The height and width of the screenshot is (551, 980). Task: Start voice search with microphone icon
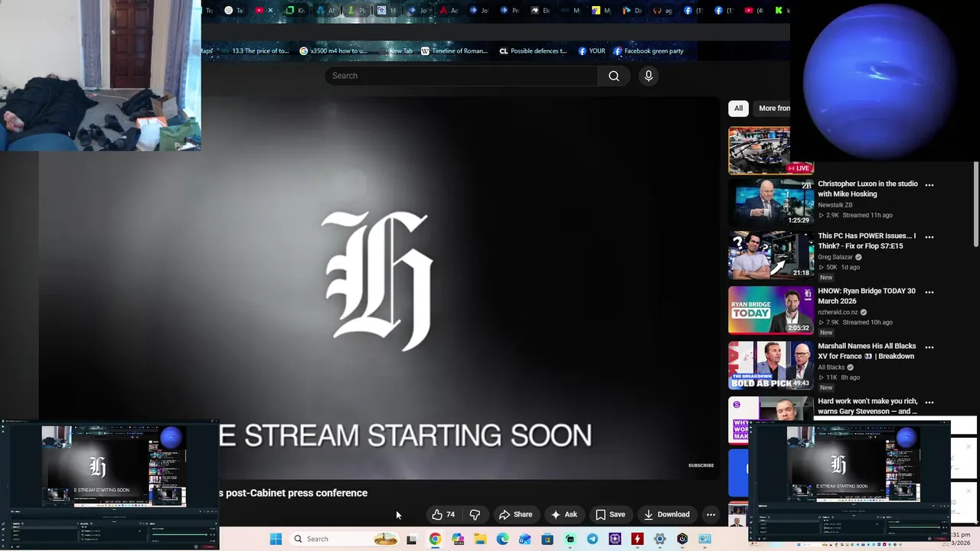point(648,76)
